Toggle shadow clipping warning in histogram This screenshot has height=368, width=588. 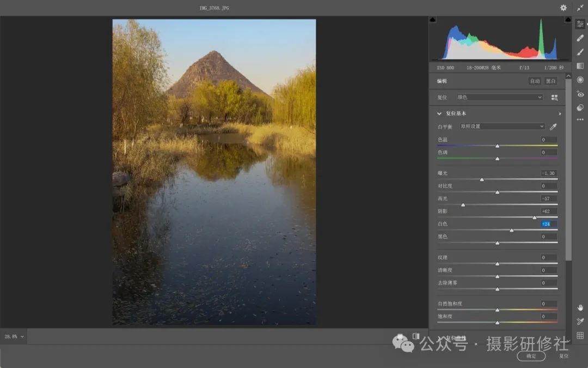[x=432, y=20]
